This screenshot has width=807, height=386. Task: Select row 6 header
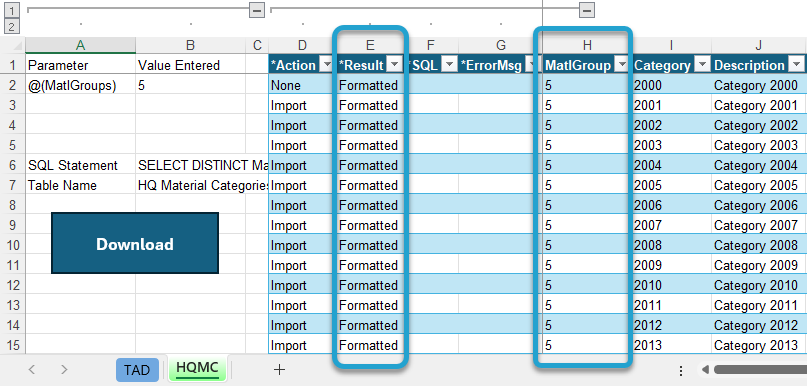(x=12, y=165)
